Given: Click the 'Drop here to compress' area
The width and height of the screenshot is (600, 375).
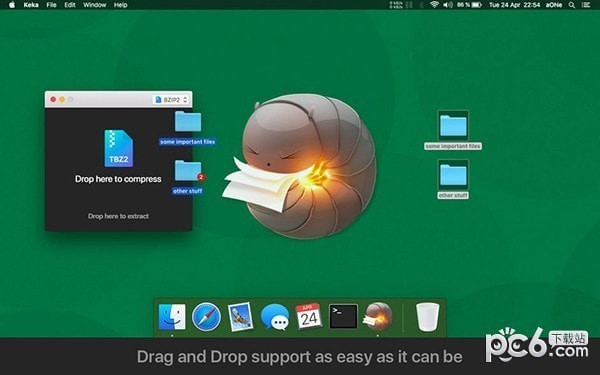Looking at the screenshot, I should (118, 179).
